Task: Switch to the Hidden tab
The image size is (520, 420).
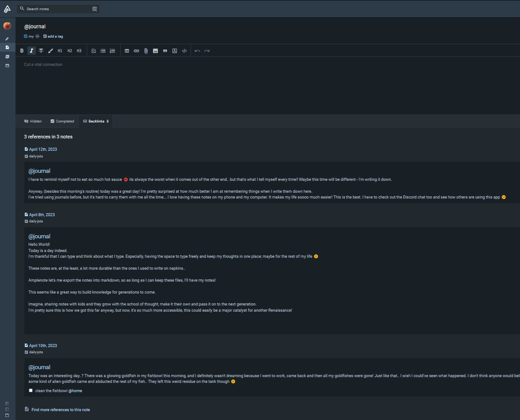Action: 33,121
